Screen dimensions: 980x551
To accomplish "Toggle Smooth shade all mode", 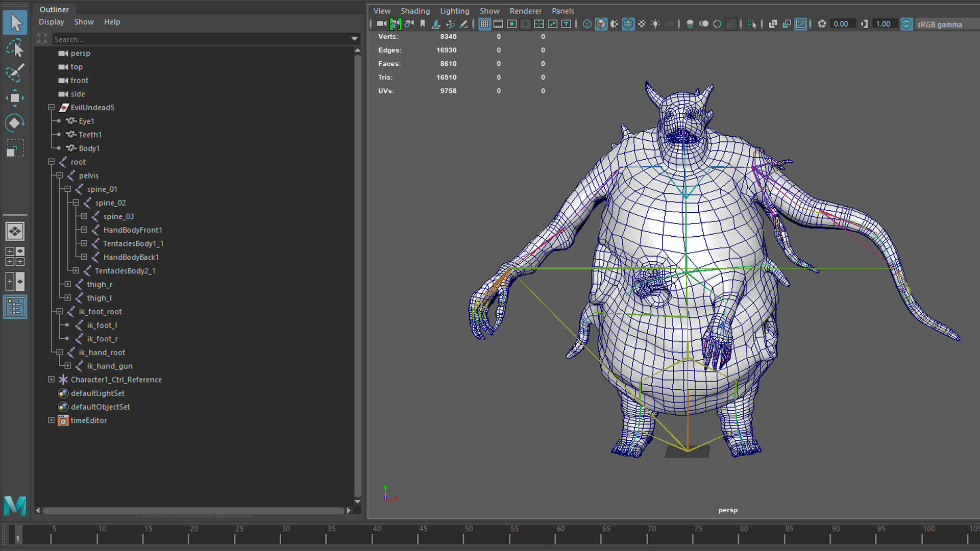I will tap(601, 24).
